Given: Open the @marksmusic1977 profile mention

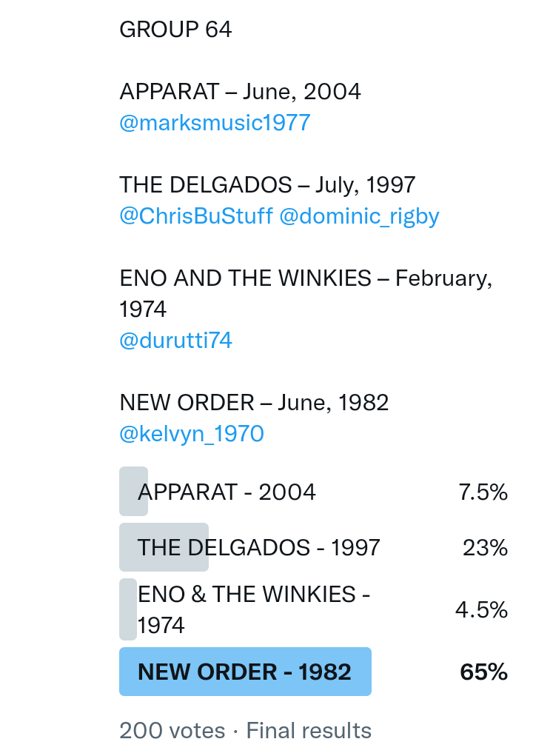Looking at the screenshot, I should [215, 123].
